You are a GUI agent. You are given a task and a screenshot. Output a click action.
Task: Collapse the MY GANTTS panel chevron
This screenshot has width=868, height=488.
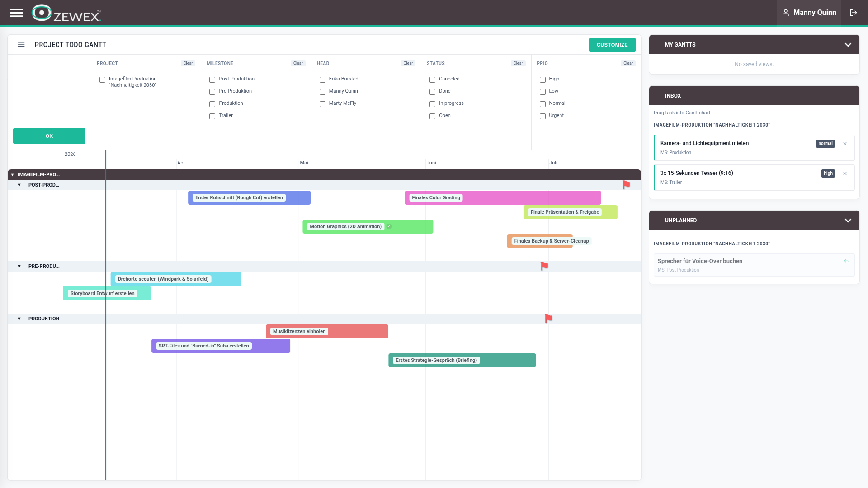coord(848,44)
